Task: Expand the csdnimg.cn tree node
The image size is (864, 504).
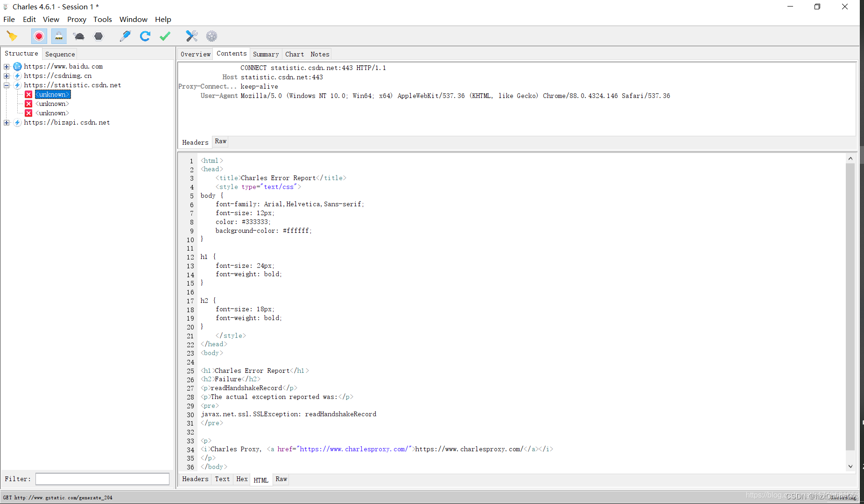Action: (x=7, y=76)
